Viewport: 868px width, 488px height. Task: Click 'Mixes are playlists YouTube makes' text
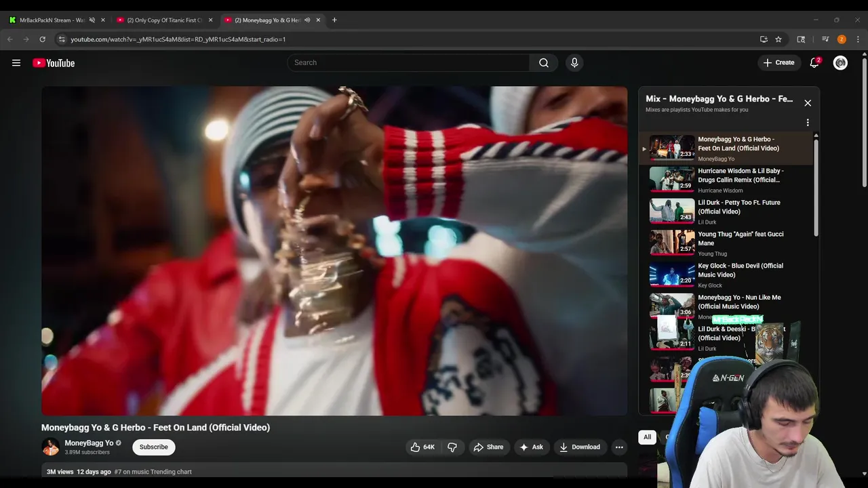pyautogui.click(x=697, y=110)
